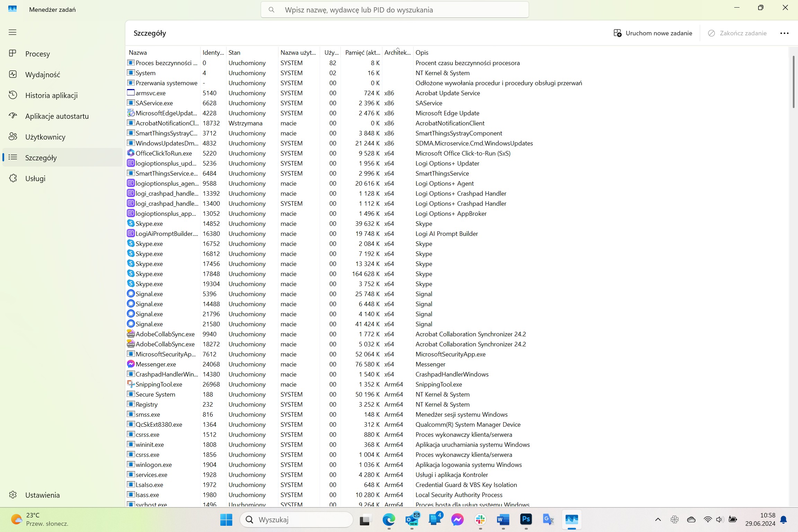Open Word from the taskbar
Screen dimensions: 798x532
[x=503, y=520]
